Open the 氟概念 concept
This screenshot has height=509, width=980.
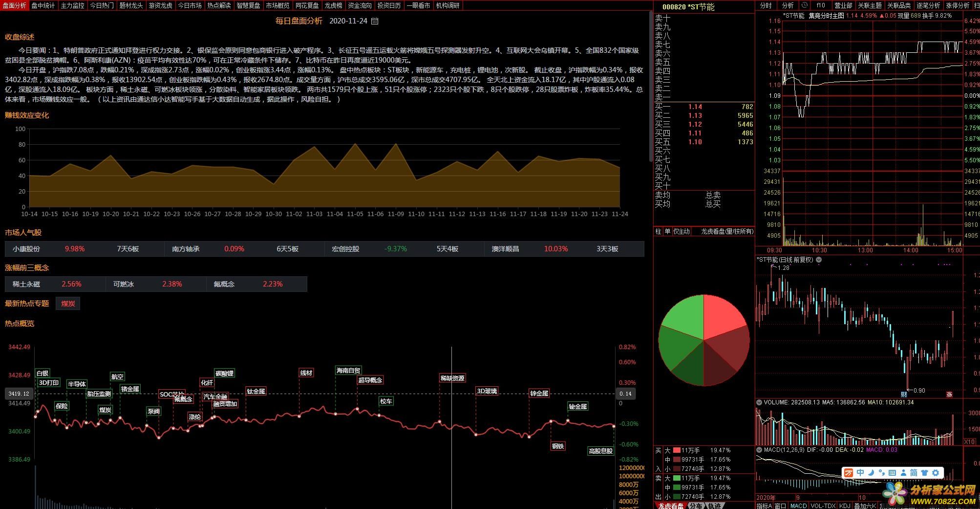224,284
